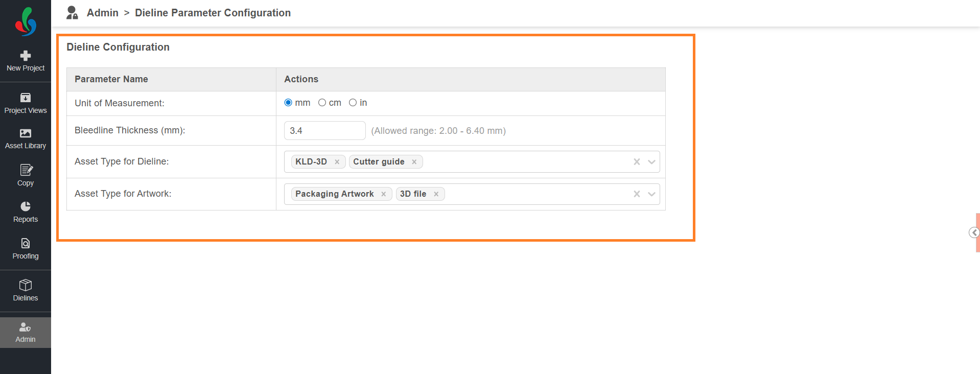Remove the Cutter guide tag
The height and width of the screenshot is (374, 980).
click(414, 162)
